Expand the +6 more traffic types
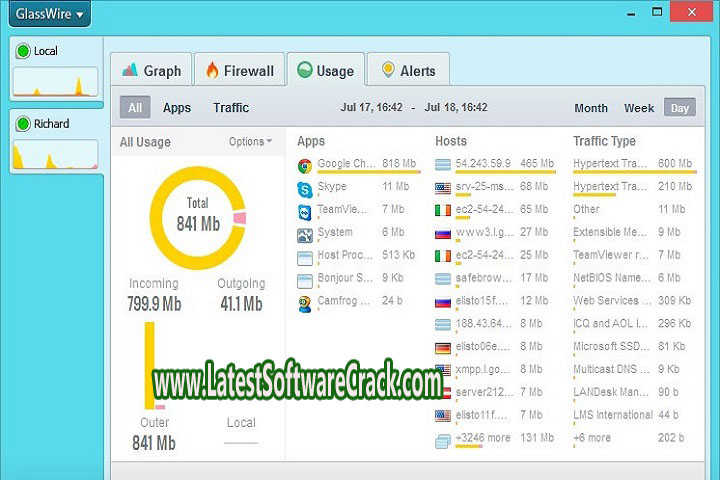 [x=592, y=438]
